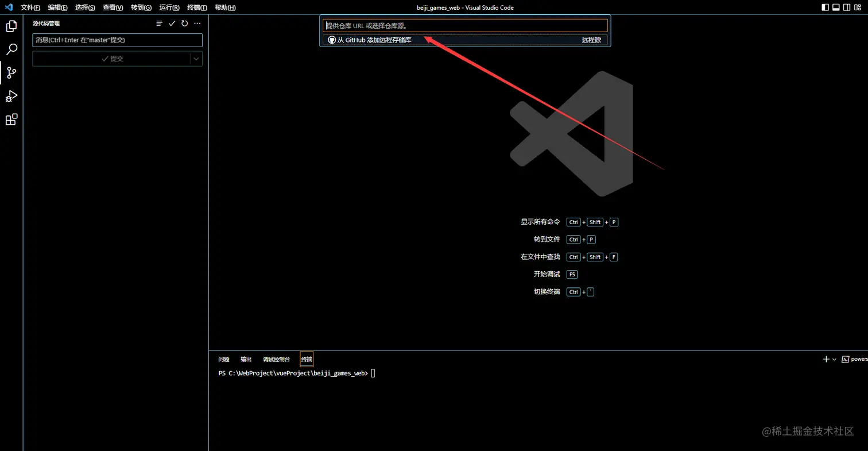Viewport: 868px width, 451px height.
Task: Expand the commit button dropdown arrow
Action: click(196, 59)
